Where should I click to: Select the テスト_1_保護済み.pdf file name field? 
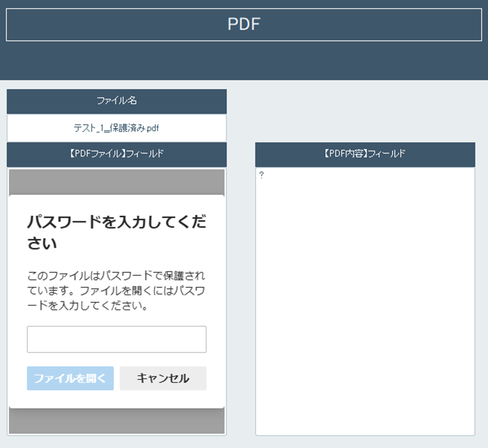(x=116, y=128)
